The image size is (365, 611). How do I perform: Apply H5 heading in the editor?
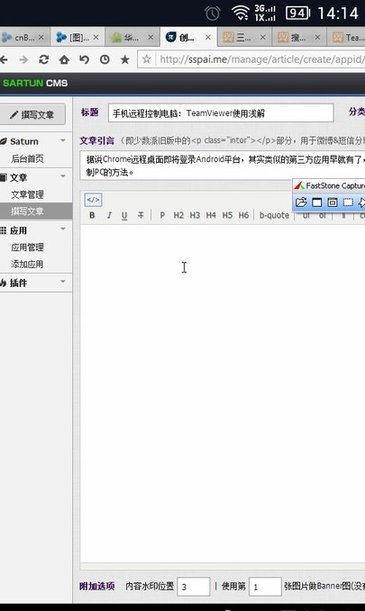coord(227,215)
